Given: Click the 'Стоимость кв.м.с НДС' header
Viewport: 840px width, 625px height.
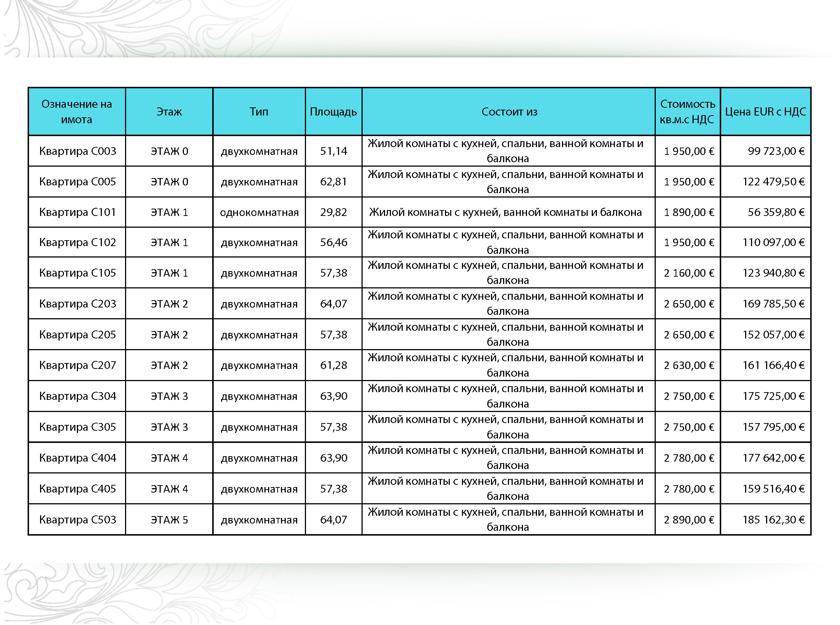Looking at the screenshot, I should point(687,111).
